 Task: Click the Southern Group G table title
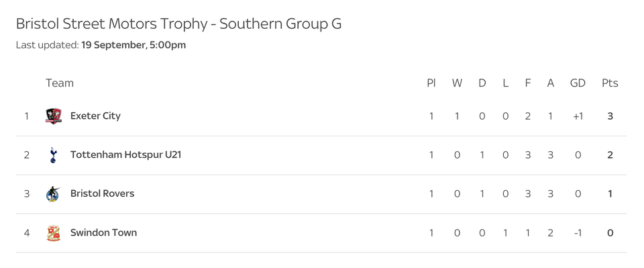click(x=178, y=24)
